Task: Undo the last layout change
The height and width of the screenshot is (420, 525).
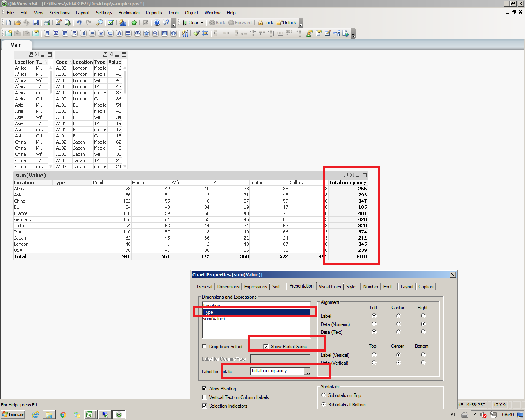Action: pyautogui.click(x=79, y=23)
